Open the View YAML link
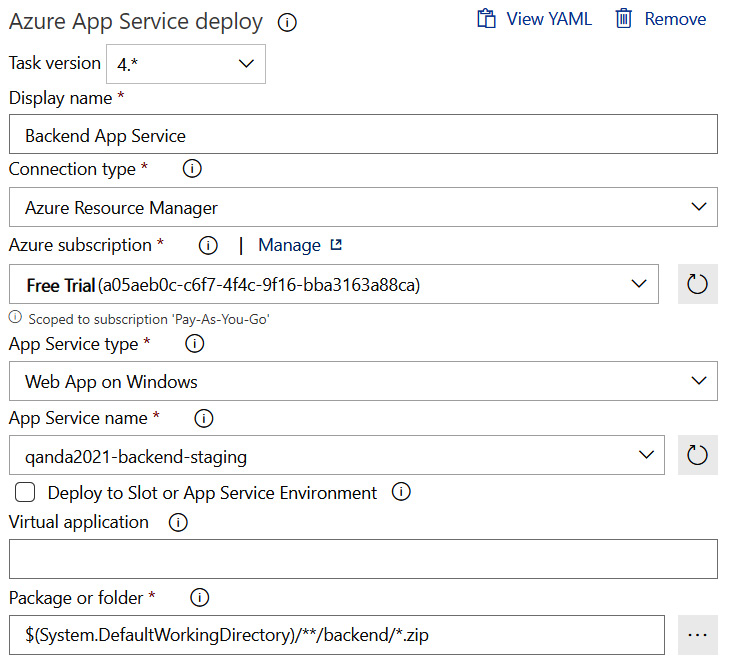 pyautogui.click(x=549, y=19)
